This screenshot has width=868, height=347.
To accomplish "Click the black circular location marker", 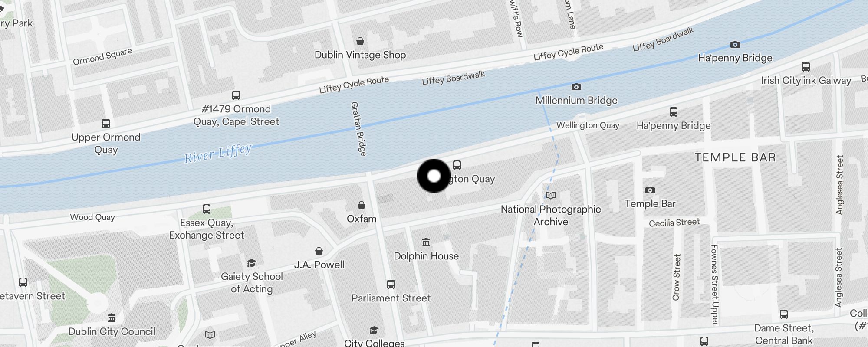I will (x=434, y=176).
